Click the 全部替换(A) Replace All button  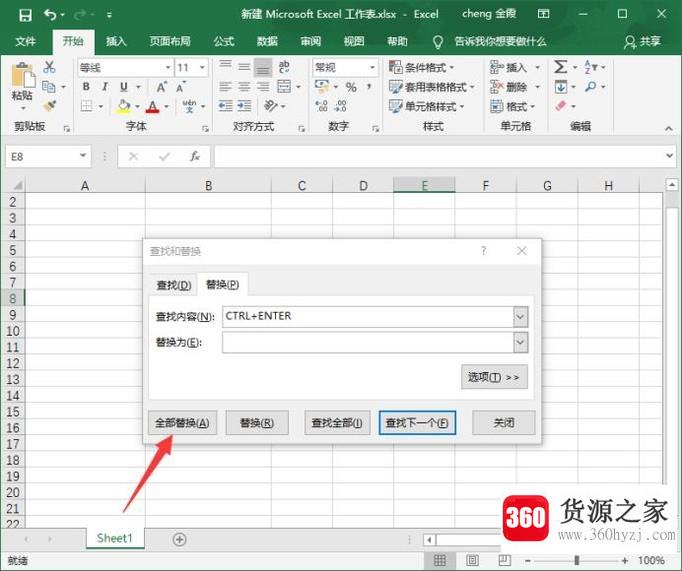click(182, 423)
